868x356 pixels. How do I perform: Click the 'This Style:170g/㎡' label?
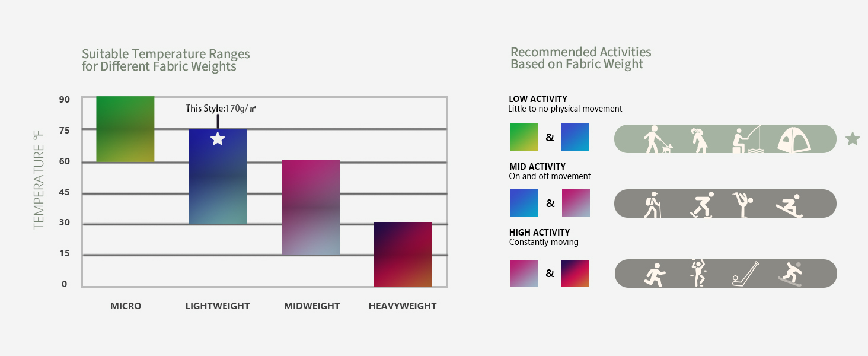coord(221,109)
